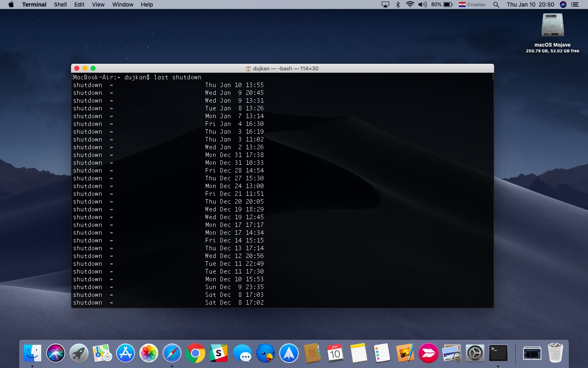Open Messages chat bubble app in Dock
Image resolution: width=588 pixels, height=368 pixels.
pyautogui.click(x=242, y=353)
